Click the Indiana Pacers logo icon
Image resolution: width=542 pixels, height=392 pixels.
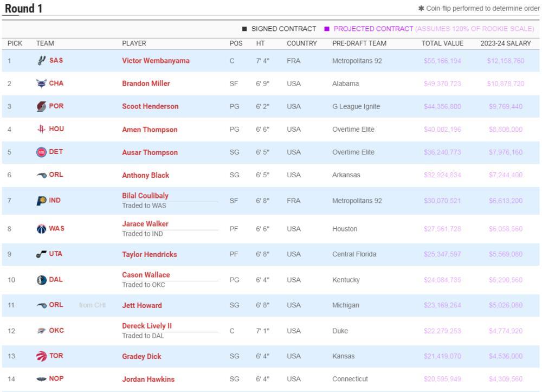tap(41, 201)
